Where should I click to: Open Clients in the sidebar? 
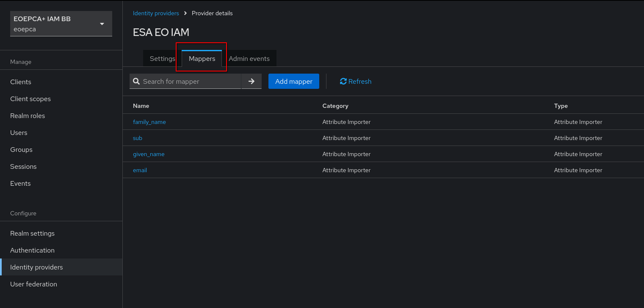[x=61, y=82]
